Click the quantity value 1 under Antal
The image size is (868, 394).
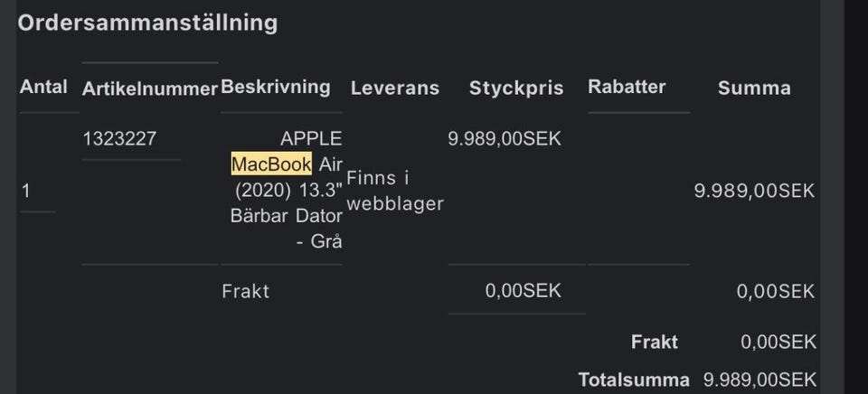pos(26,191)
